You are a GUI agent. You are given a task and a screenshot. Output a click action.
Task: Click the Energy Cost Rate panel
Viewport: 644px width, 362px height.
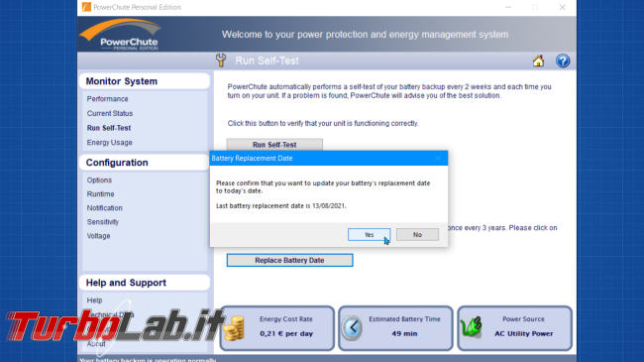[277, 328]
